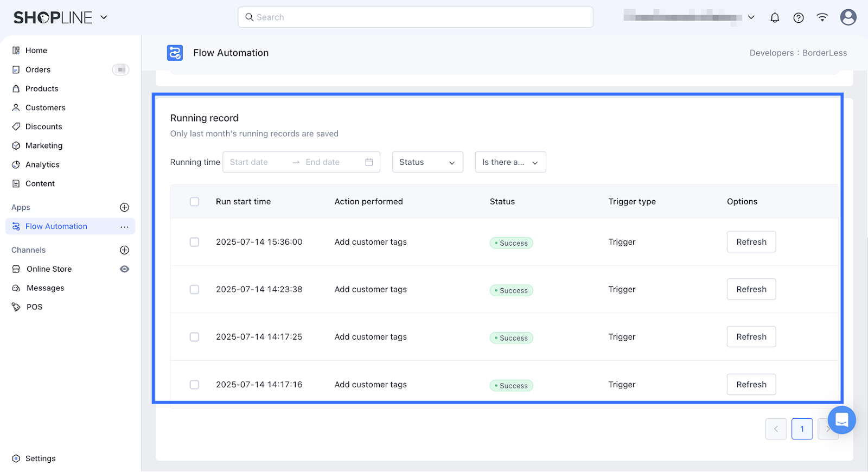Toggle the Online Store eye visibility

coord(124,269)
